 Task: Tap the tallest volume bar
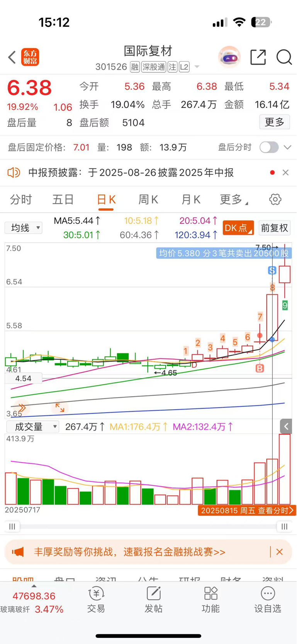tap(285, 469)
